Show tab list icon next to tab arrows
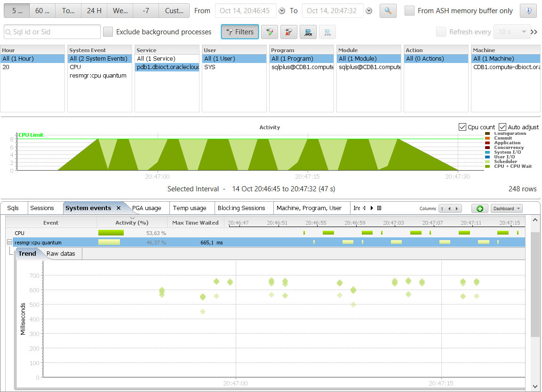The height and width of the screenshot is (392, 542). (x=379, y=208)
